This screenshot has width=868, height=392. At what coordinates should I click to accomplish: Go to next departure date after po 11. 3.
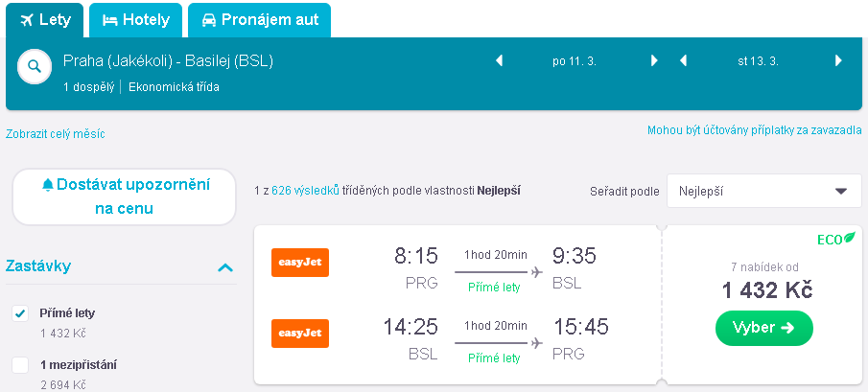(x=654, y=60)
